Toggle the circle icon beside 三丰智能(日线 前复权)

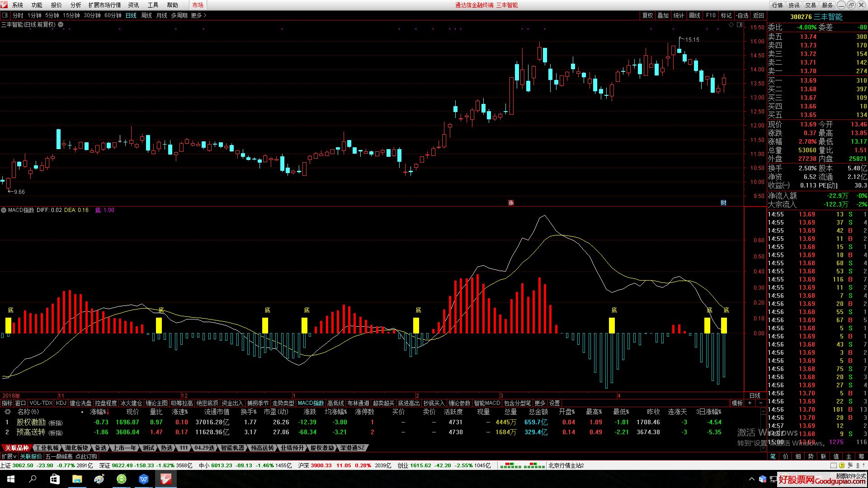61,25
